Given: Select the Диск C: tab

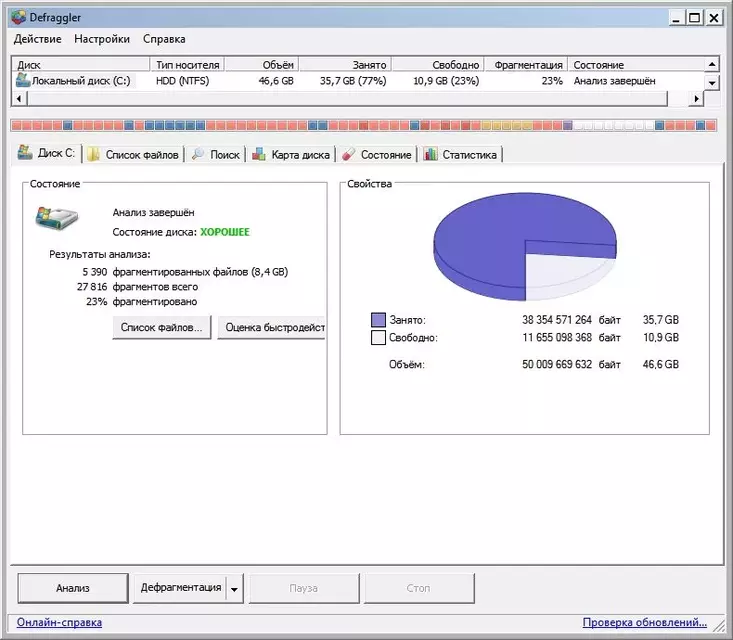Looking at the screenshot, I should click(x=47, y=153).
